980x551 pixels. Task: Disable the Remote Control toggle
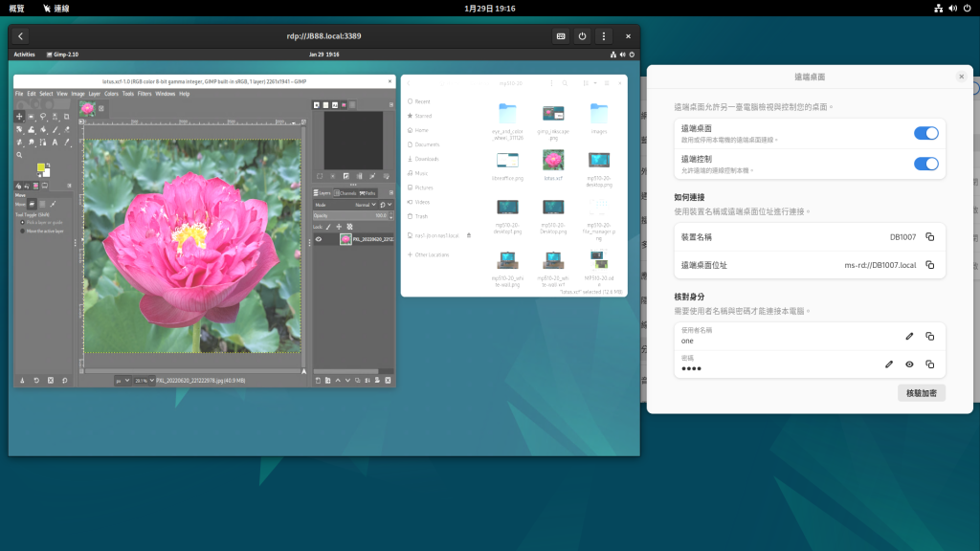(x=925, y=164)
